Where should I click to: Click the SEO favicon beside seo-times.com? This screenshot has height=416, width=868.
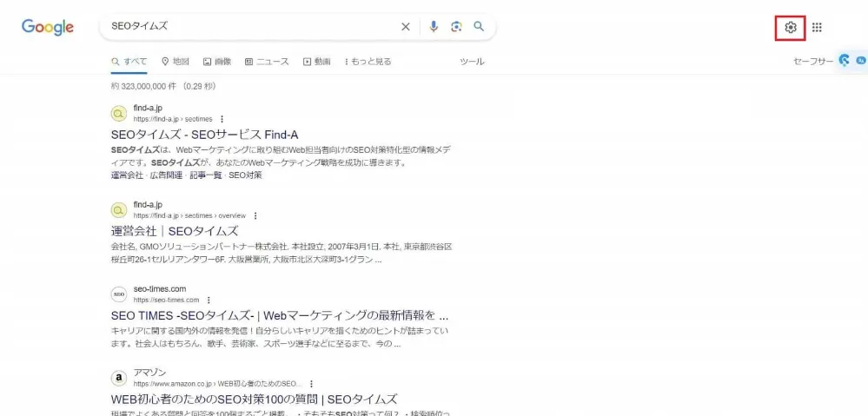pyautogui.click(x=118, y=294)
